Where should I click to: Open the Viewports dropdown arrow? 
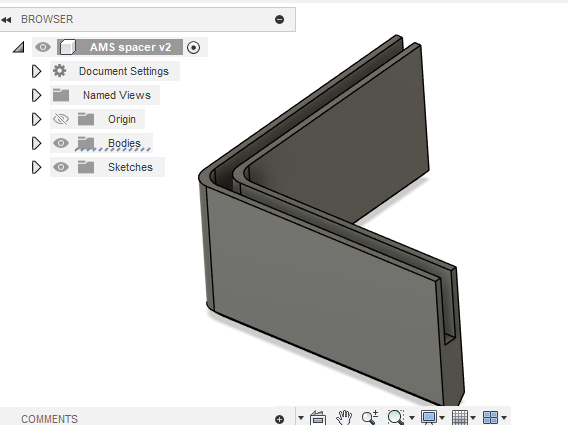point(504,418)
